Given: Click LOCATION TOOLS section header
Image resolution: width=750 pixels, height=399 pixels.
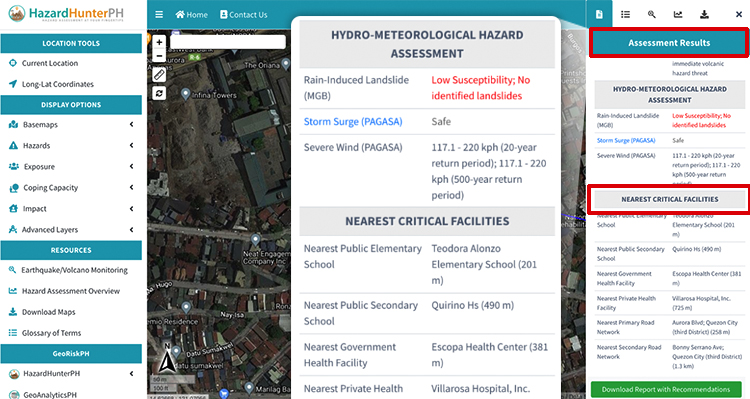Looking at the screenshot, I should click(x=71, y=44).
